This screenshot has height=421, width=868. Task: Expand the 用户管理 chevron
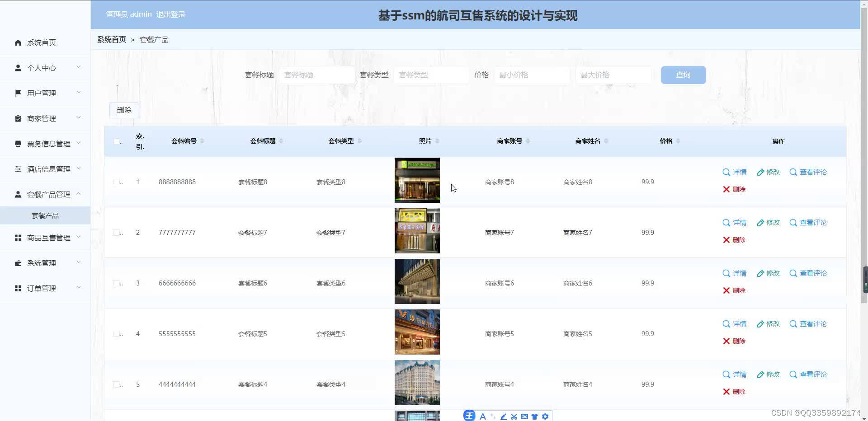(x=79, y=92)
